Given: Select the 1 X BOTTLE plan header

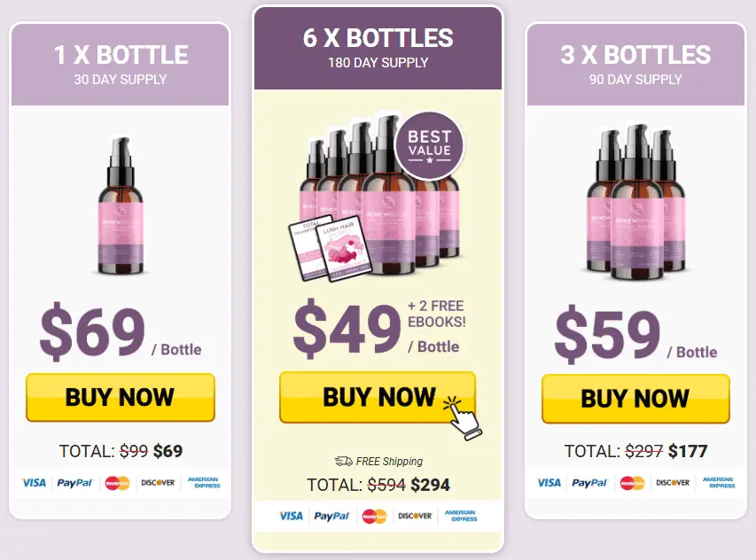Looking at the screenshot, I should (120, 62).
